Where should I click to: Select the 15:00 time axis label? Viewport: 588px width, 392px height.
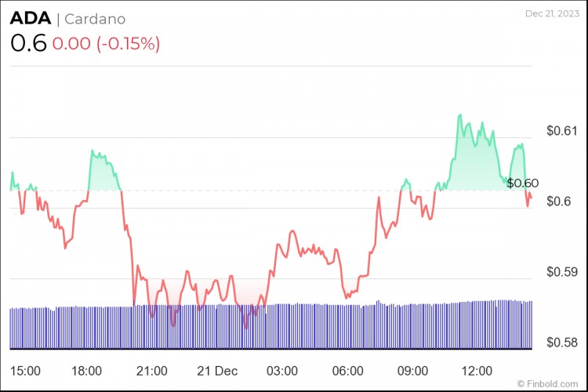coord(26,370)
